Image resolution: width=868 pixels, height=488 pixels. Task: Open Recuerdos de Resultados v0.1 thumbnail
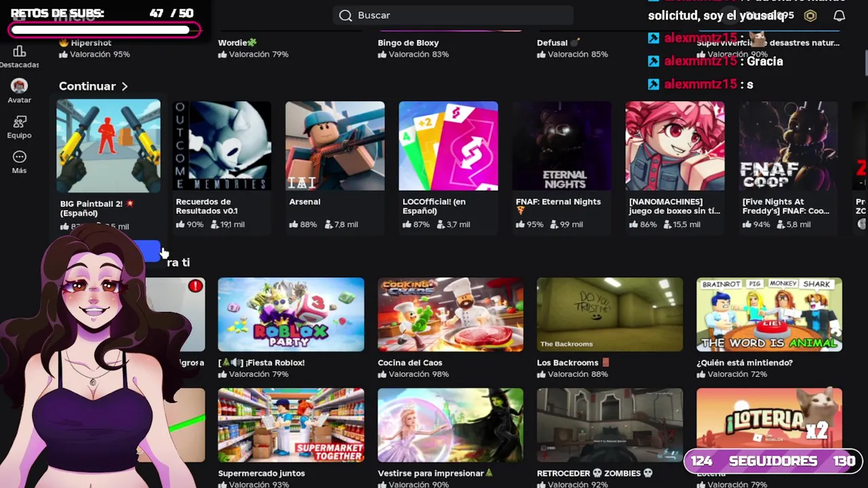[222, 146]
